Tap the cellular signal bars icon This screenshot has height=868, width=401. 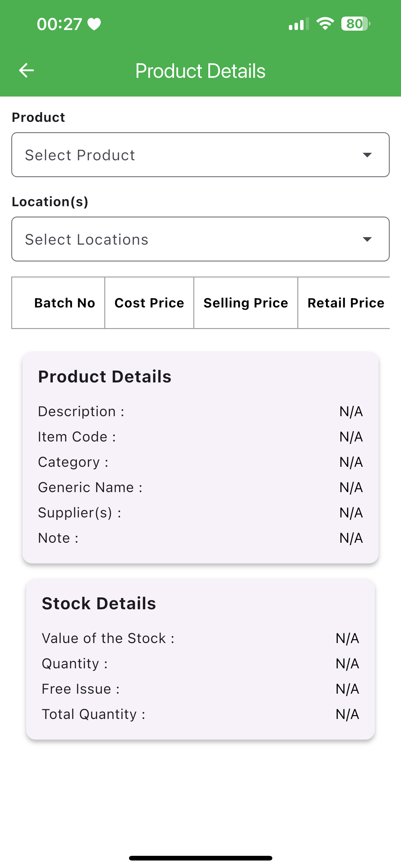[299, 24]
